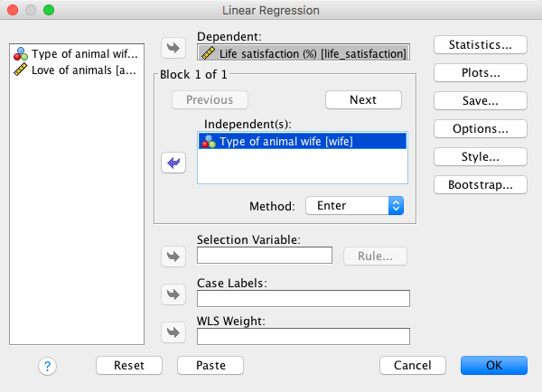Open the Plots dialog

[481, 72]
